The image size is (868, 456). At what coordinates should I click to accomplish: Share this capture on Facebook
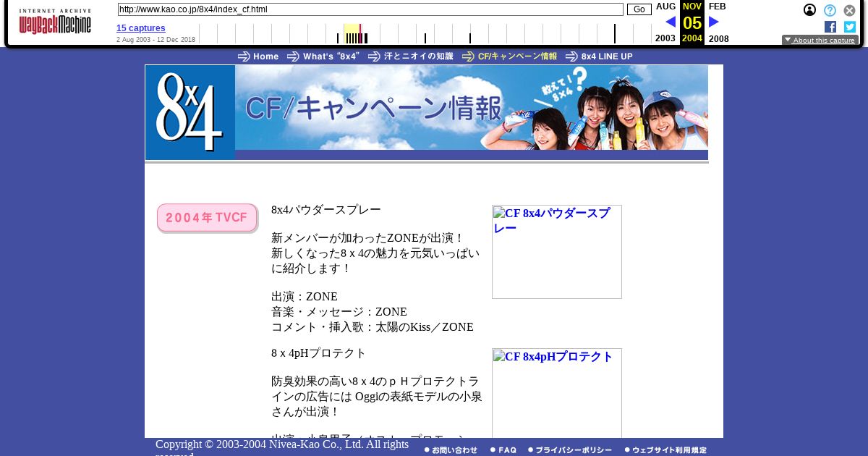830,27
